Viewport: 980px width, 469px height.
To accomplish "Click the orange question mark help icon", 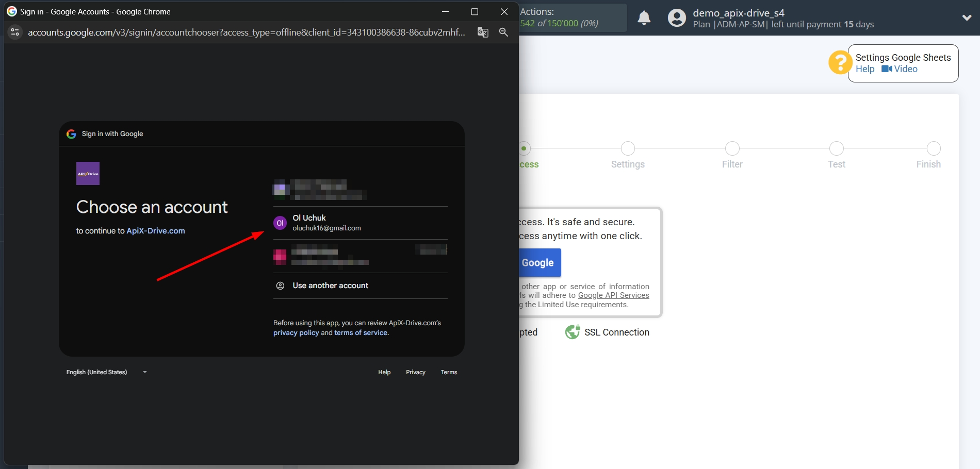I will click(840, 62).
